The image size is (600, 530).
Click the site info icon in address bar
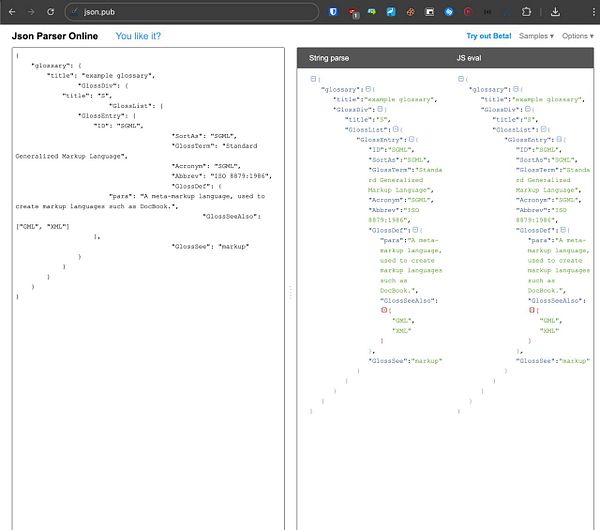tap(74, 12)
